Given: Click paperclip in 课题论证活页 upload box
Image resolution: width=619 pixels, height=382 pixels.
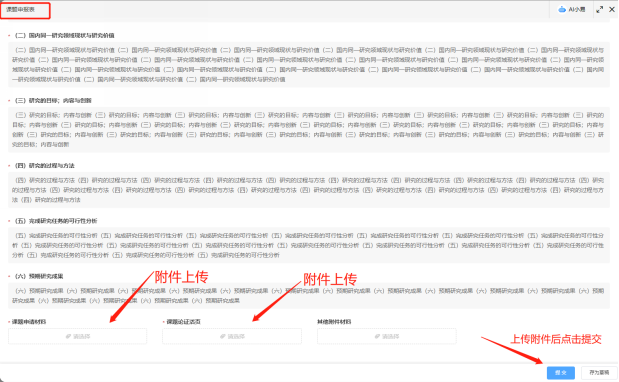Looking at the screenshot, I should [223, 336].
